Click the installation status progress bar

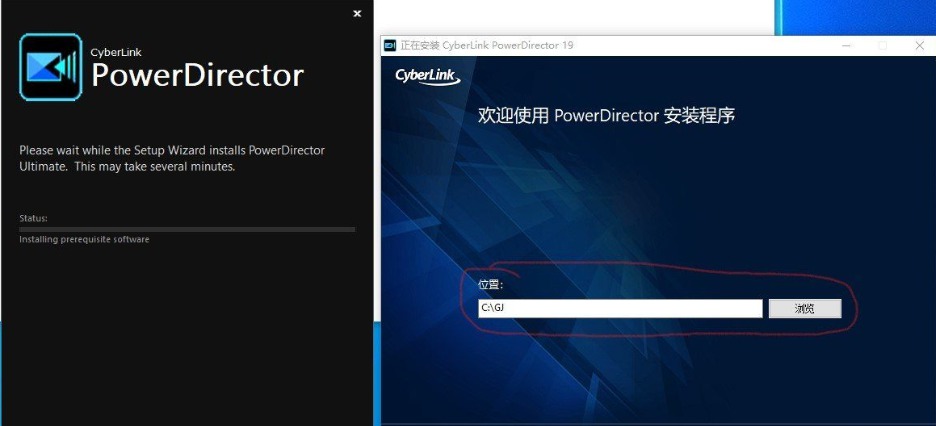(187, 229)
